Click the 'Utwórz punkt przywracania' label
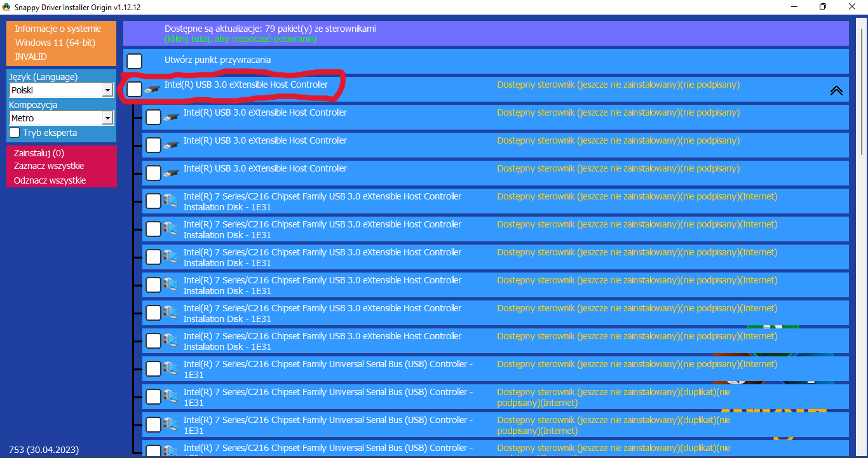The image size is (868, 458). coord(218,60)
